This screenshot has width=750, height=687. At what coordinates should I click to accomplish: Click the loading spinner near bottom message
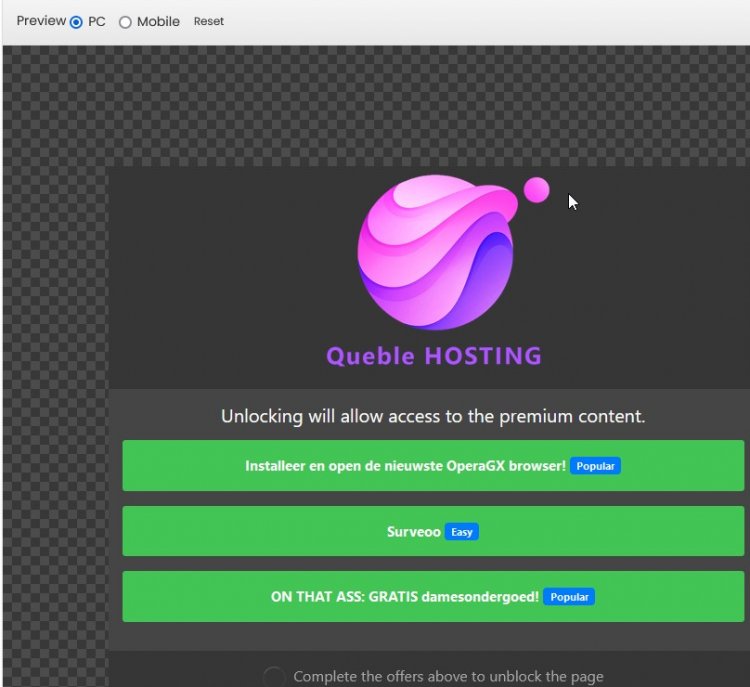tap(274, 676)
